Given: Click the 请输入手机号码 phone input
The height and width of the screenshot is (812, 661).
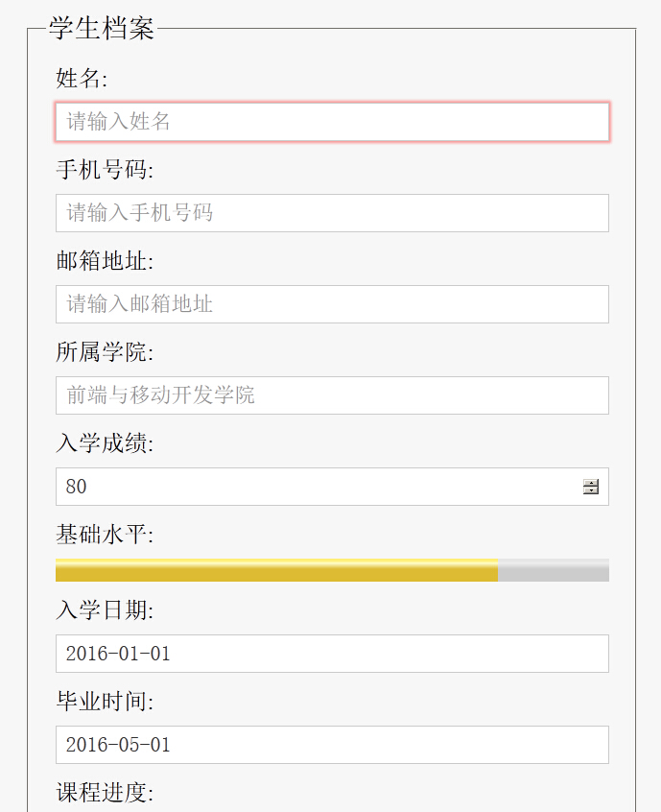Looking at the screenshot, I should pos(332,213).
